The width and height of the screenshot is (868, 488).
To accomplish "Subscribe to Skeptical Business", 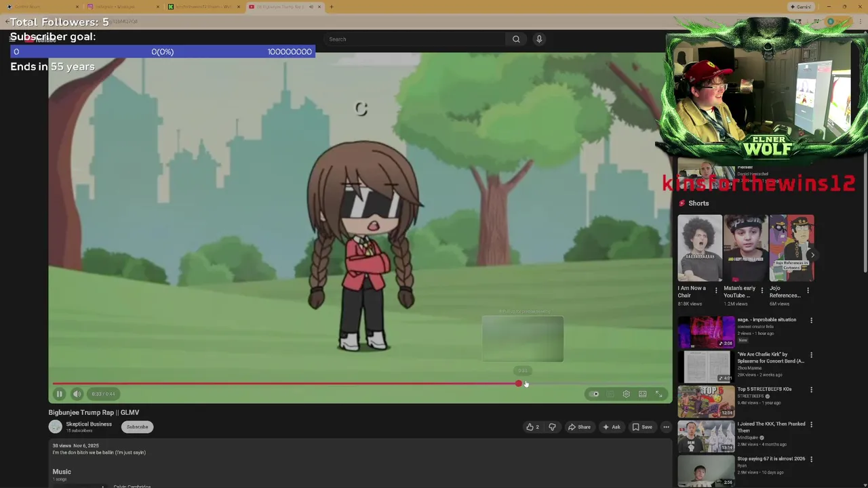I will (137, 427).
